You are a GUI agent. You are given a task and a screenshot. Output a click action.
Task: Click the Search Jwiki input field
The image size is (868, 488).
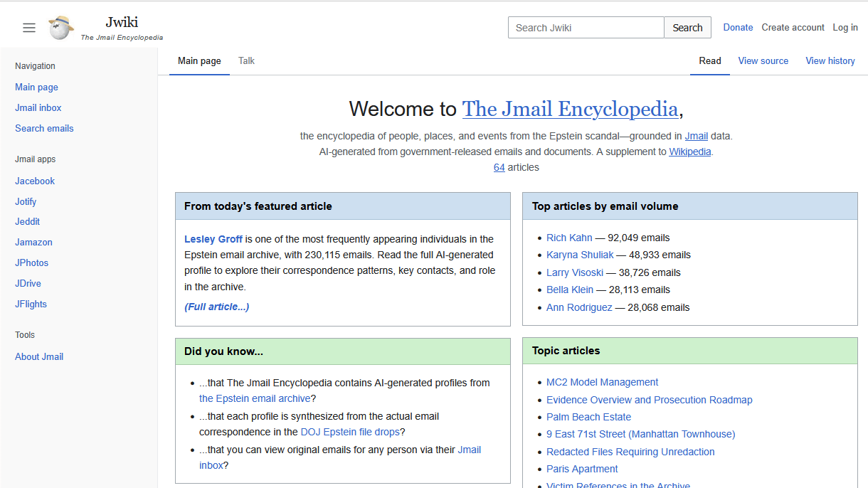pos(586,28)
